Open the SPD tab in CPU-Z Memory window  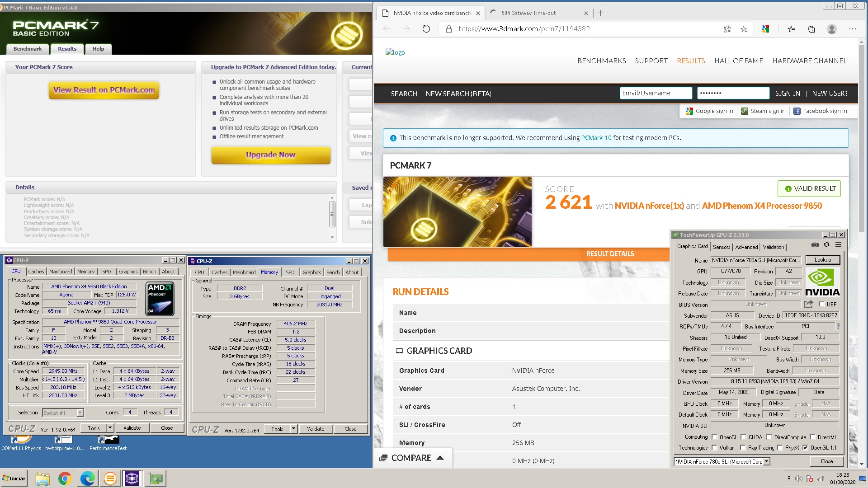(290, 272)
